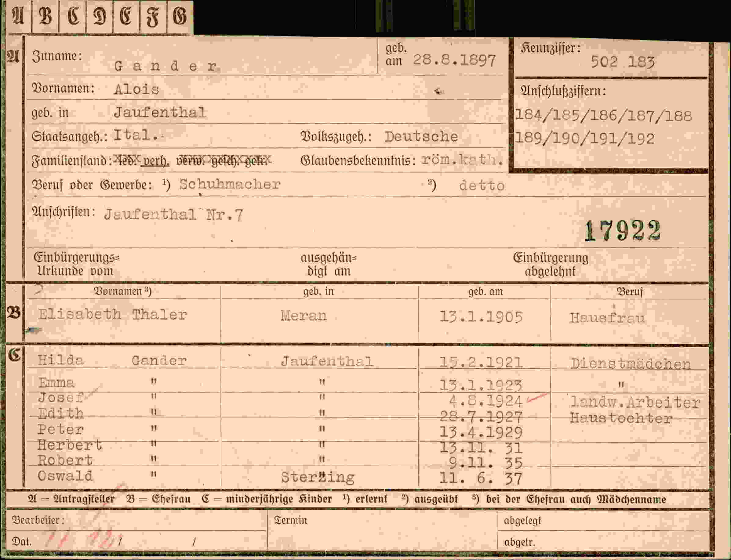Image resolution: width=731 pixels, height=560 pixels.
Task: Click the column header "Vornamen 3)"
Action: point(123,292)
